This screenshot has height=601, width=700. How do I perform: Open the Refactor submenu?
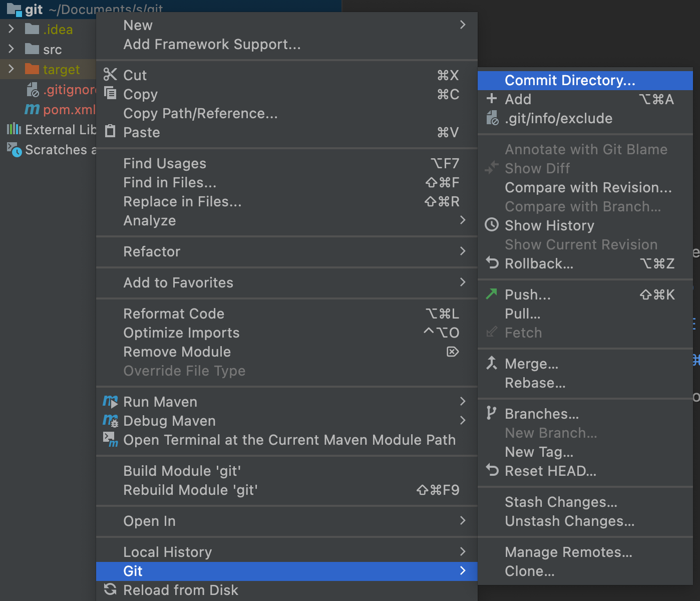152,251
